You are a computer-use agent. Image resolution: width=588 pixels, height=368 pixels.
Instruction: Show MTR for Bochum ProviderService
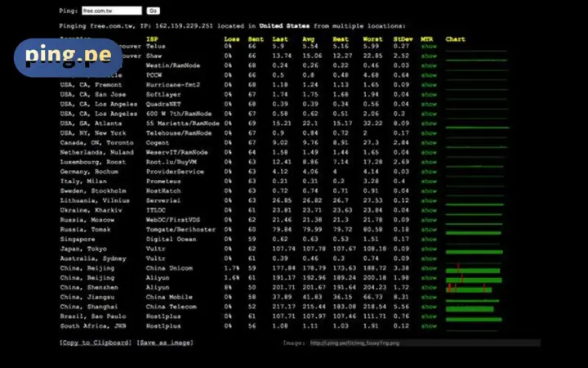coord(429,172)
